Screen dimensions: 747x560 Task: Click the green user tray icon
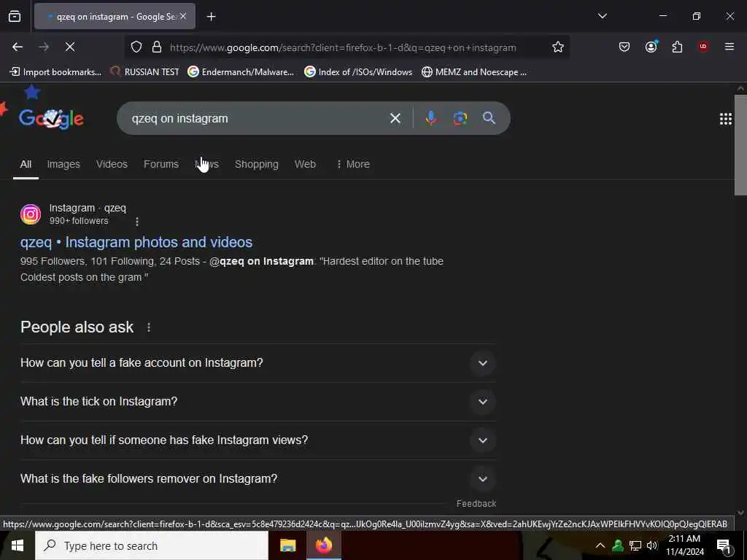618,545
